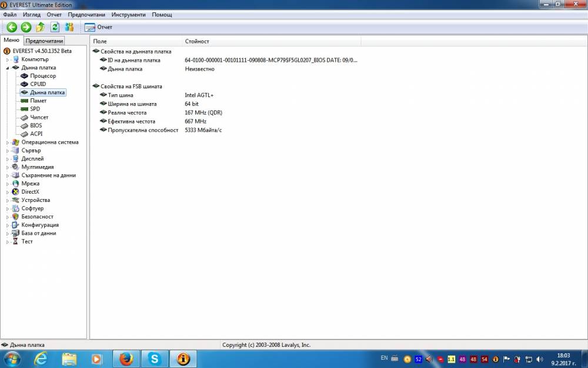Select the Ширина на шината row
This screenshot has height=368, width=588.
[x=149, y=104]
